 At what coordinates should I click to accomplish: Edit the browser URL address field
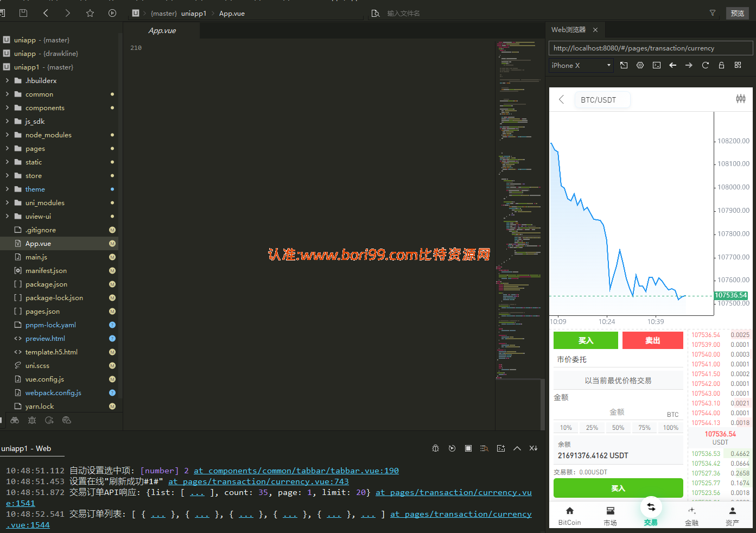(x=651, y=48)
